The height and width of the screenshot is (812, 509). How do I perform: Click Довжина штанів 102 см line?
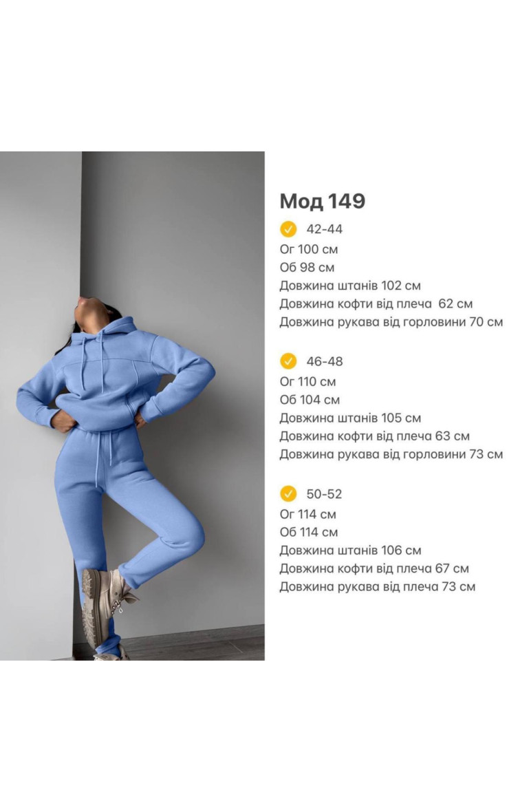(350, 286)
